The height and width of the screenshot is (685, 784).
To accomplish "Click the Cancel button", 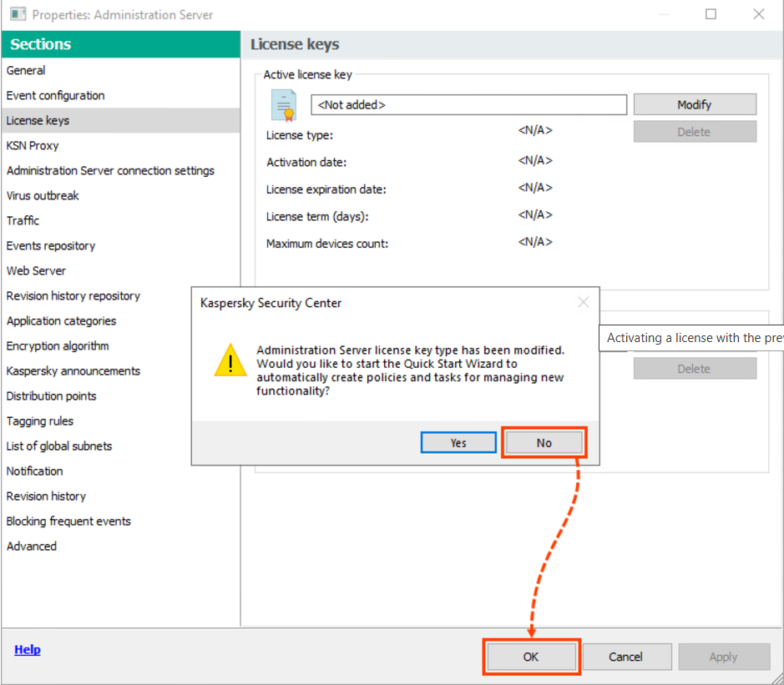I will point(626,657).
